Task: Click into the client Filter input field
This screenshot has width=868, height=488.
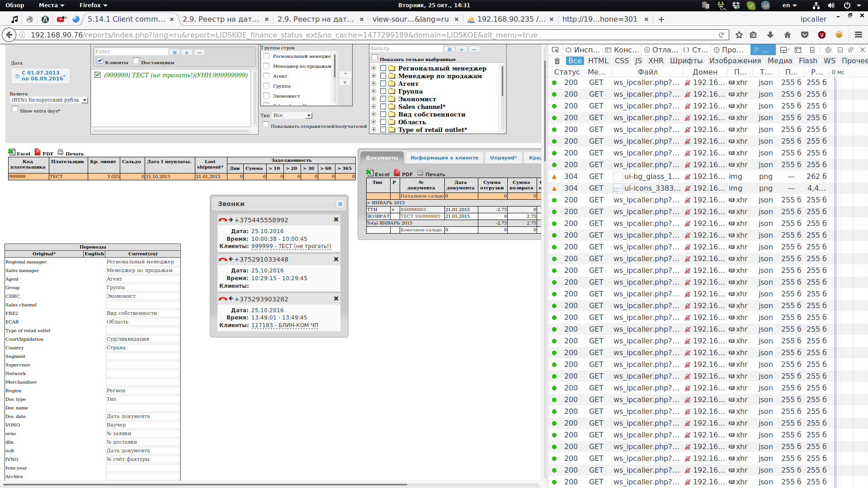Action: [x=131, y=52]
